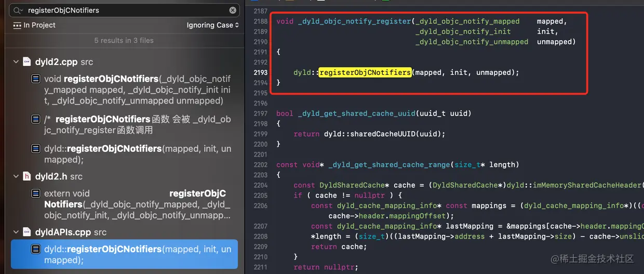This screenshot has width=644, height=274.
Task: Click result icon for void registerObjCNotifiers
Action: coord(35,79)
